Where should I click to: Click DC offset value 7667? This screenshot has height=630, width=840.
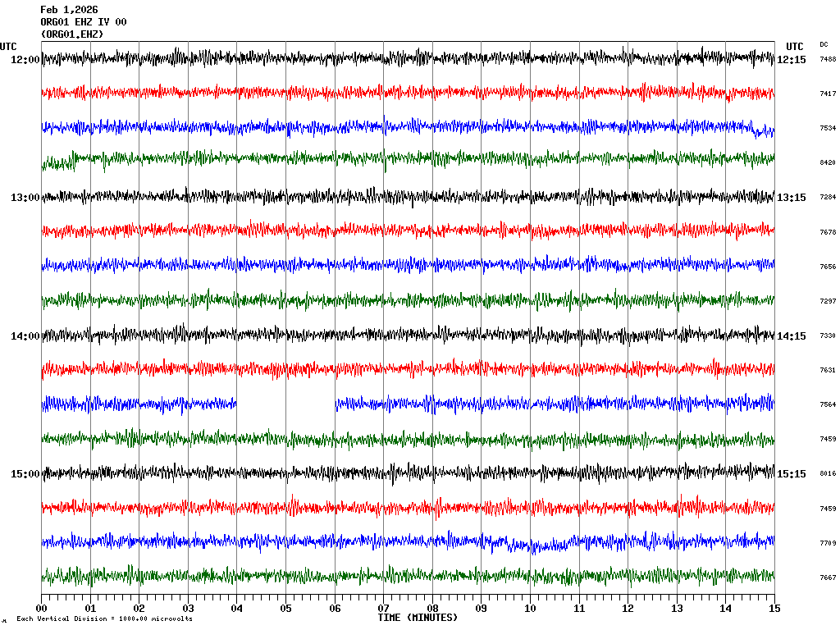point(828,577)
